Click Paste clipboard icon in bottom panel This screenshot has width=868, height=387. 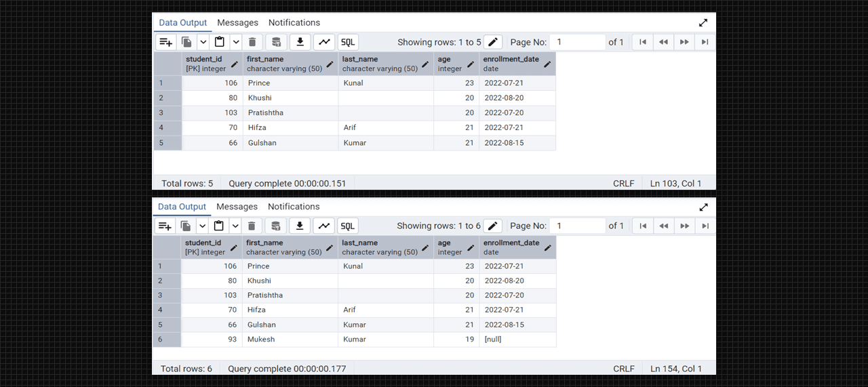pos(219,226)
